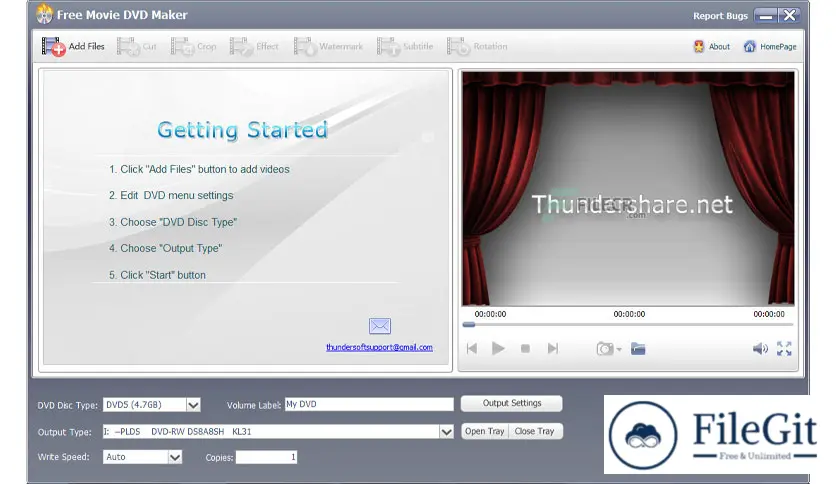The image size is (836, 484).
Task: Click the Copies input field
Action: click(266, 457)
